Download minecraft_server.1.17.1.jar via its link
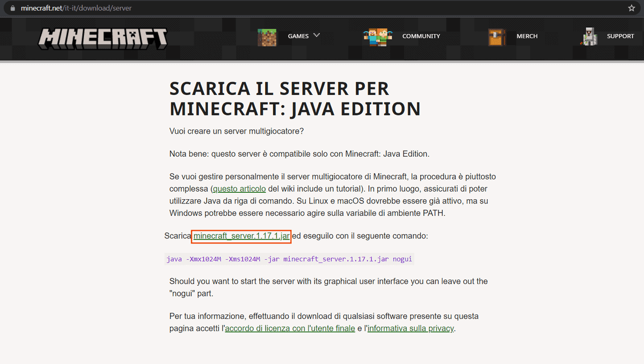Viewport: 644px width, 364px height. click(240, 236)
